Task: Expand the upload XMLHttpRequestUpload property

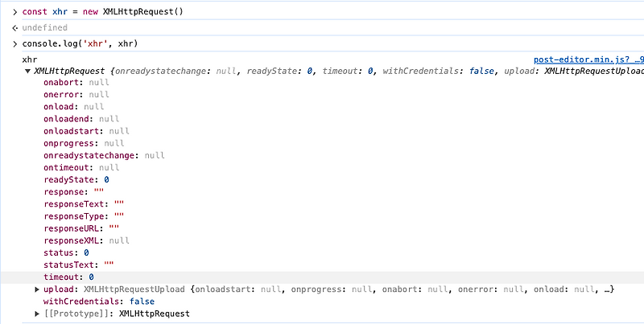Action: pos(38,289)
